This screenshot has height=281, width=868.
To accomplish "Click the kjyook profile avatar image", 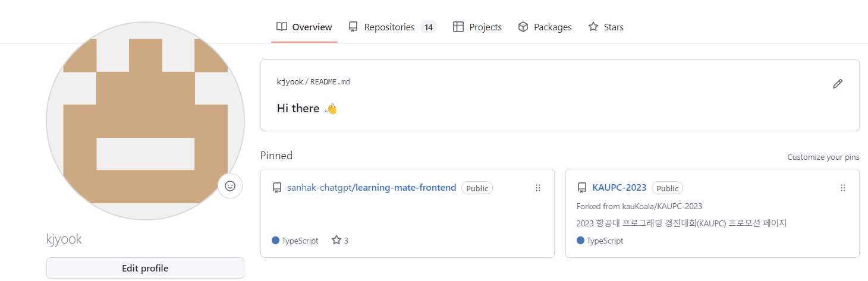I will tap(145, 121).
